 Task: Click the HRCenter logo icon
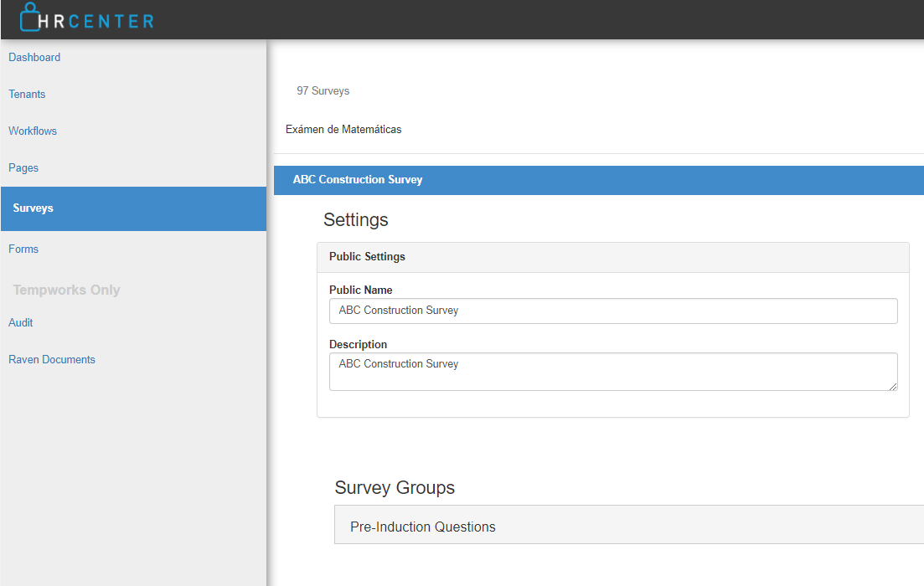(30, 18)
